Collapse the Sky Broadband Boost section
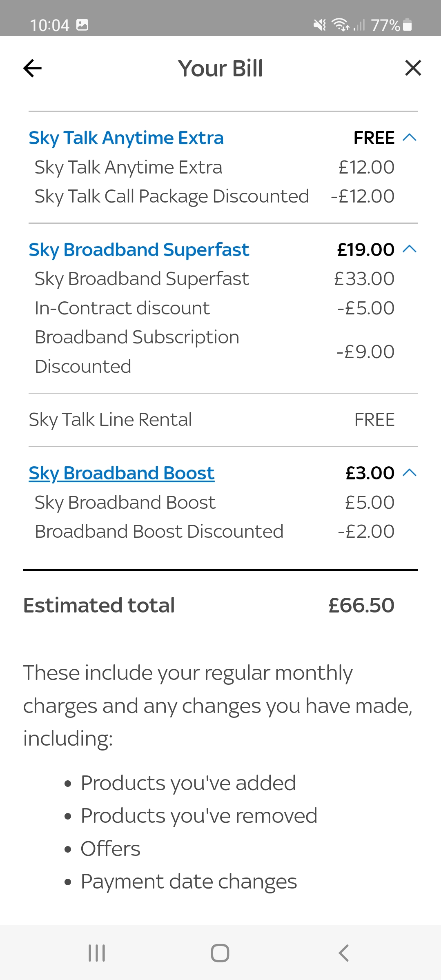Viewport: 441px width, 980px height. (410, 473)
